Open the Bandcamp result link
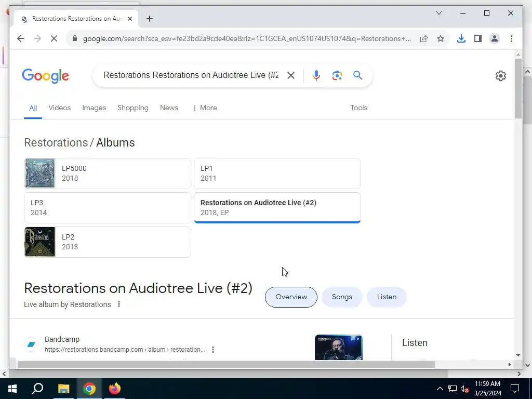The width and height of the screenshot is (532, 399). 125,344
